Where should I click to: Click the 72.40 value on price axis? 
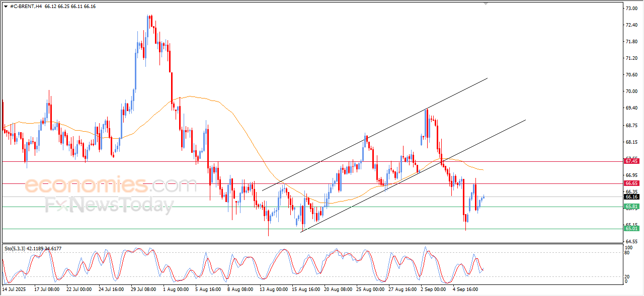[x=632, y=25]
